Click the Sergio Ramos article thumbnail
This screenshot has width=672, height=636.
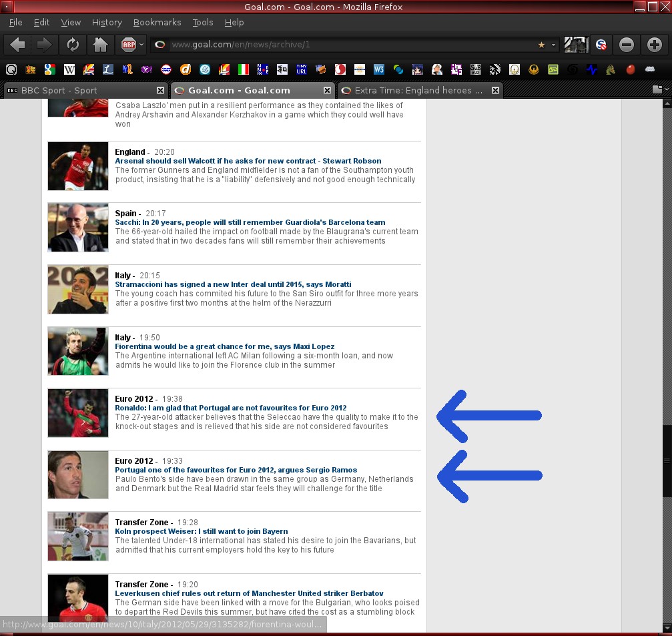78,474
